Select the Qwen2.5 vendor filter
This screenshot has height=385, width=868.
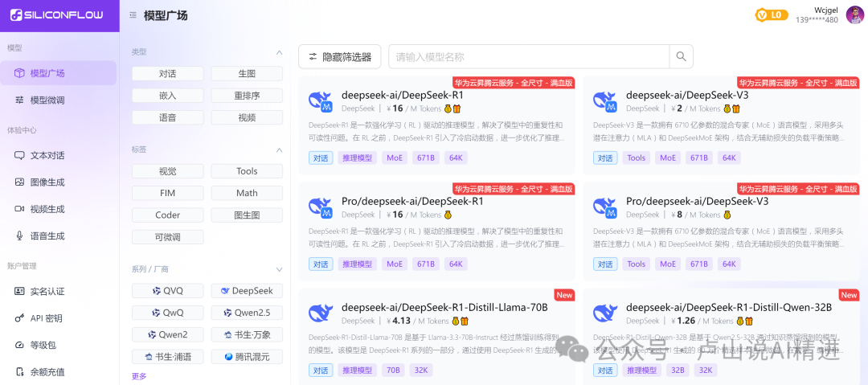247,313
